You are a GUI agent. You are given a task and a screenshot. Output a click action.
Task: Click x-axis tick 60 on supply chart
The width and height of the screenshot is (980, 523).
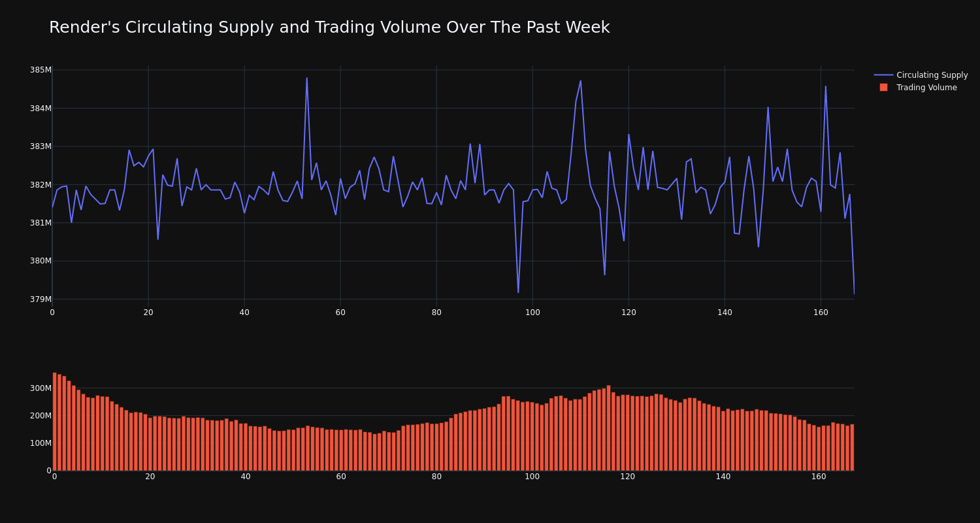point(340,312)
